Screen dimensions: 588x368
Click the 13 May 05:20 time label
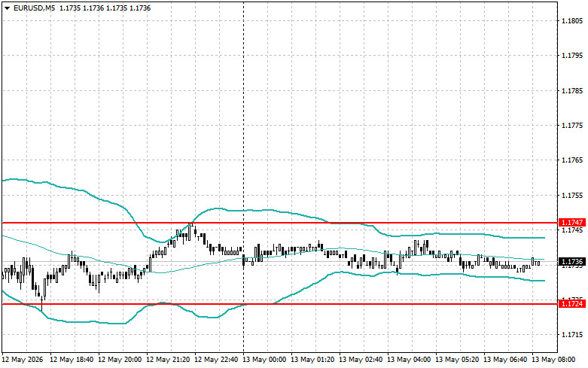pos(457,360)
